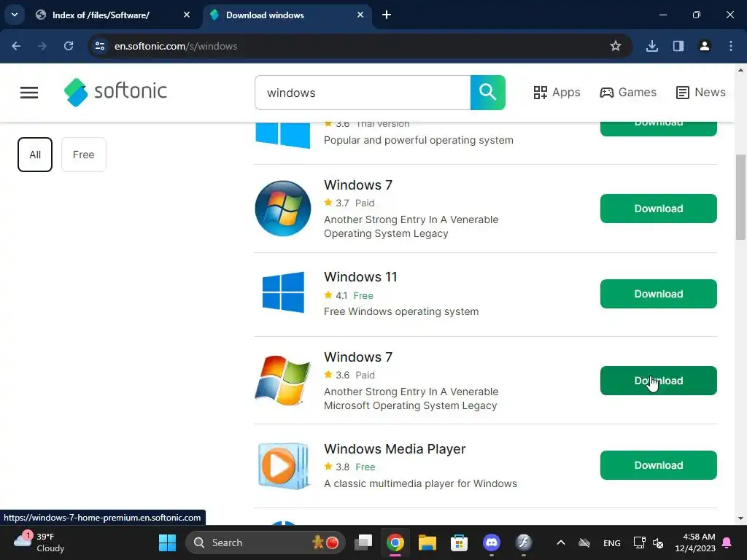Click the network and volume tray icons
The width and height of the screenshot is (747, 560).
pyautogui.click(x=649, y=542)
